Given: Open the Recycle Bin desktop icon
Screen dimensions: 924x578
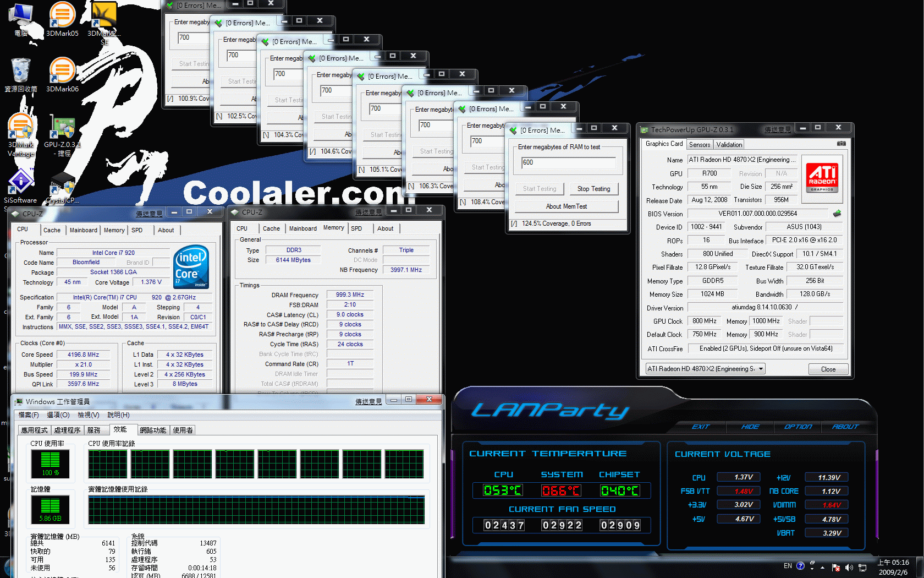Looking at the screenshot, I should pyautogui.click(x=21, y=75).
